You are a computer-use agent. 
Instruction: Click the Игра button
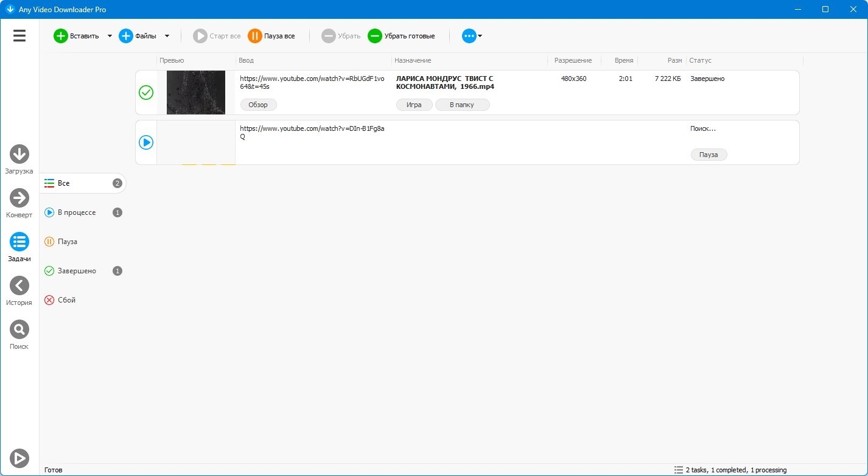pyautogui.click(x=415, y=105)
